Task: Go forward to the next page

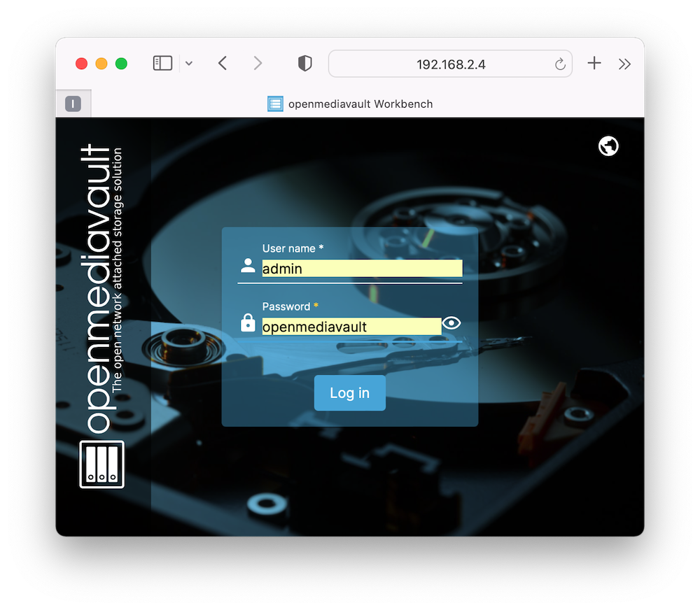Action: 258,64
